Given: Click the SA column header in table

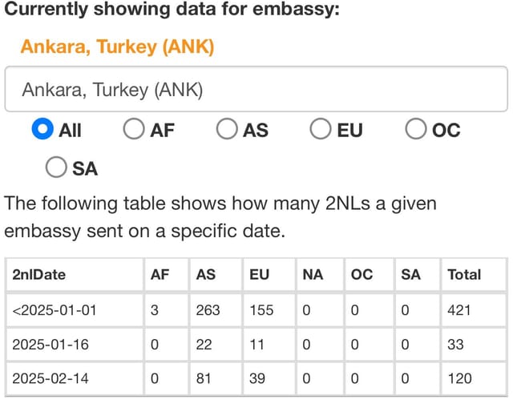Looking at the screenshot, I should click(x=418, y=275).
